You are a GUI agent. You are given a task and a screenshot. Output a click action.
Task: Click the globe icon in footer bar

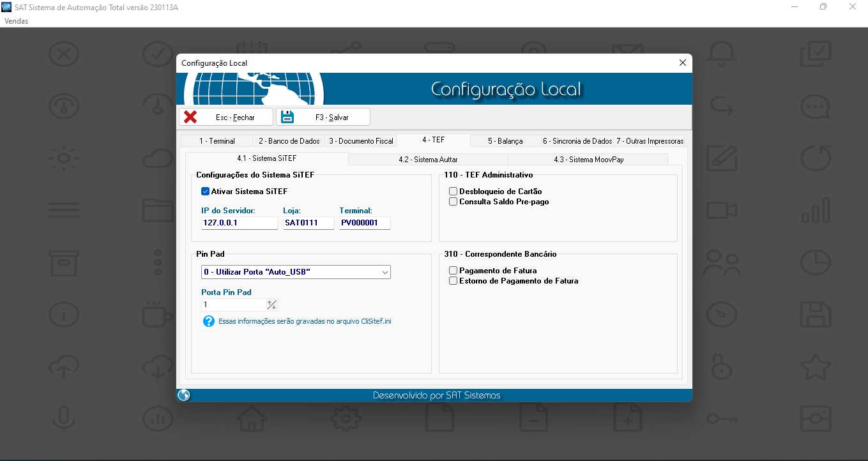click(x=184, y=395)
